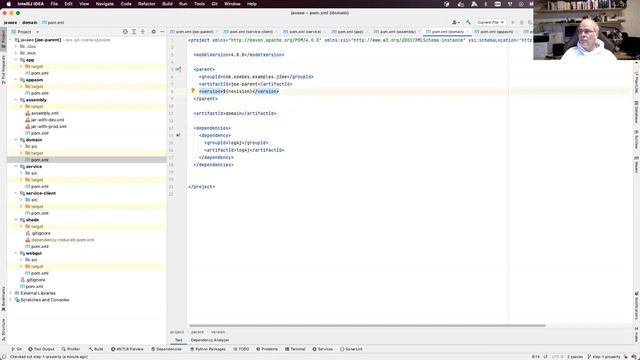The height and width of the screenshot is (360, 640).
Task: Open the Python Packages tool window
Action: click(208, 349)
